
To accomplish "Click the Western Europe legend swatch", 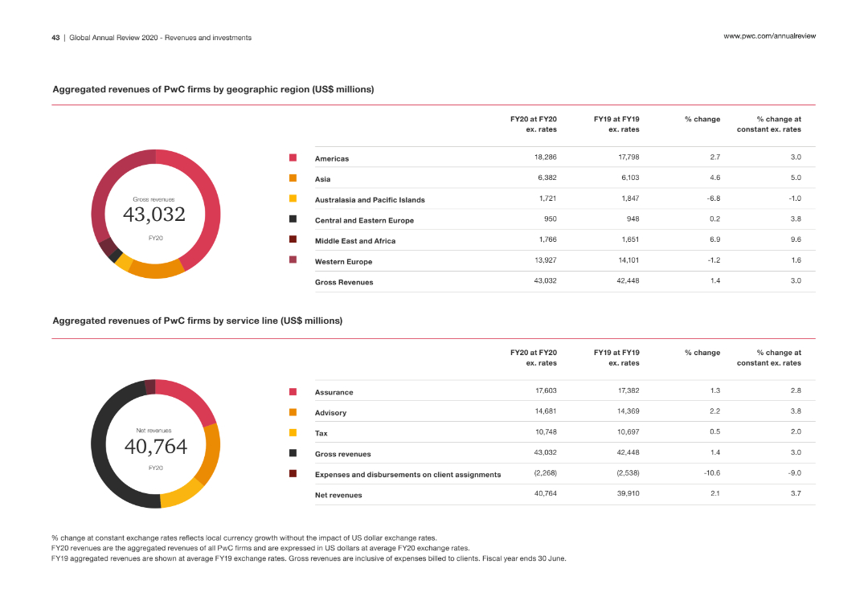I will pyautogui.click(x=293, y=260).
